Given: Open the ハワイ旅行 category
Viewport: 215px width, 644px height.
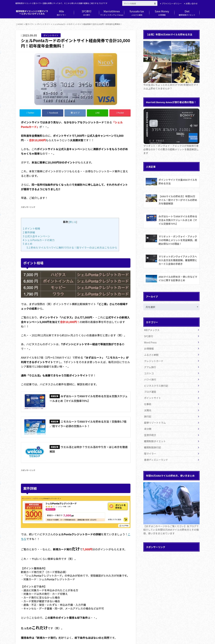Looking at the screenshot, I should pos(171,380).
